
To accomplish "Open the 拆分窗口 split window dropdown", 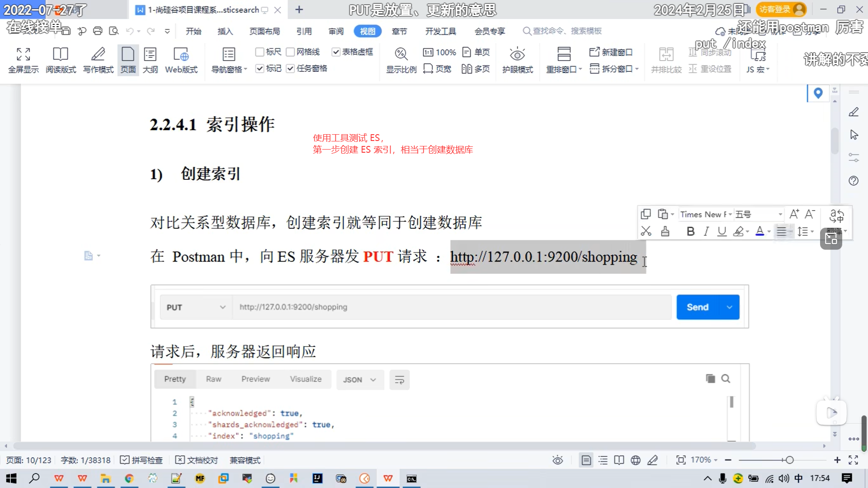I will pyautogui.click(x=637, y=69).
